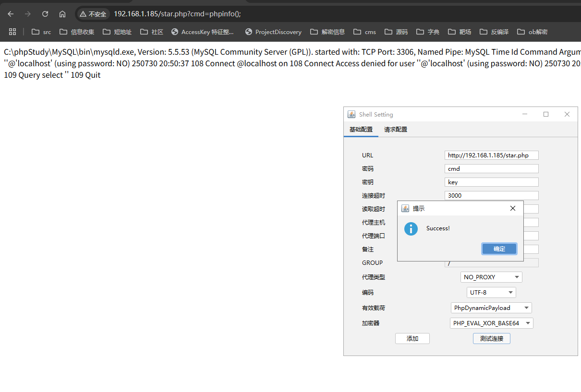Select the 基础配置 tab
The height and width of the screenshot is (392, 581).
(361, 129)
